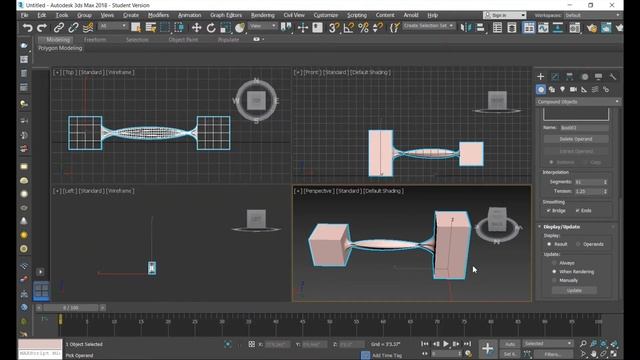Open the Rendering menu
The width and height of the screenshot is (640, 360).
(262, 15)
